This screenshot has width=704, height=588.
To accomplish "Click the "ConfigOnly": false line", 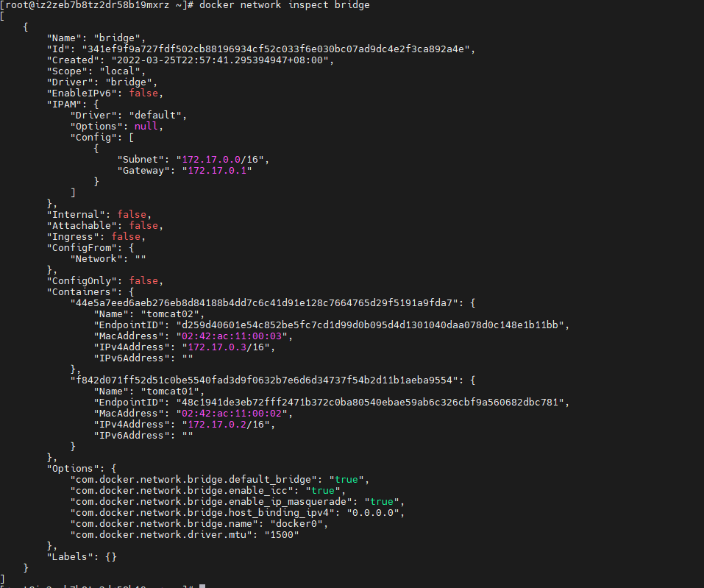I will tap(105, 280).
